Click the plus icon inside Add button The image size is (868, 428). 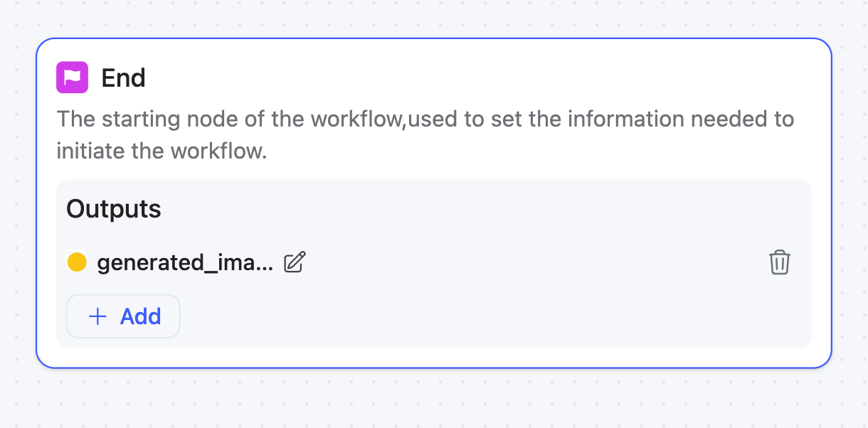click(97, 316)
